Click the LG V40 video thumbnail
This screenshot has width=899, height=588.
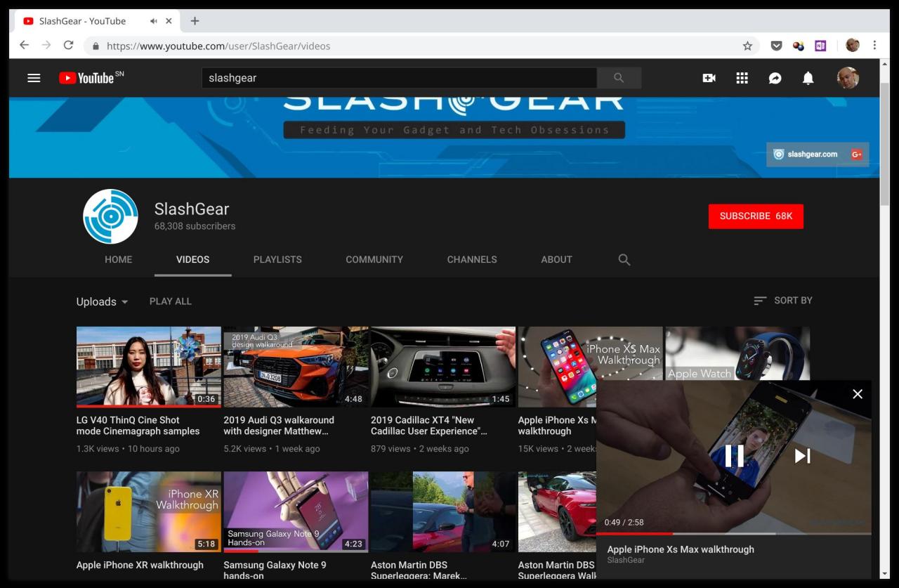point(148,367)
